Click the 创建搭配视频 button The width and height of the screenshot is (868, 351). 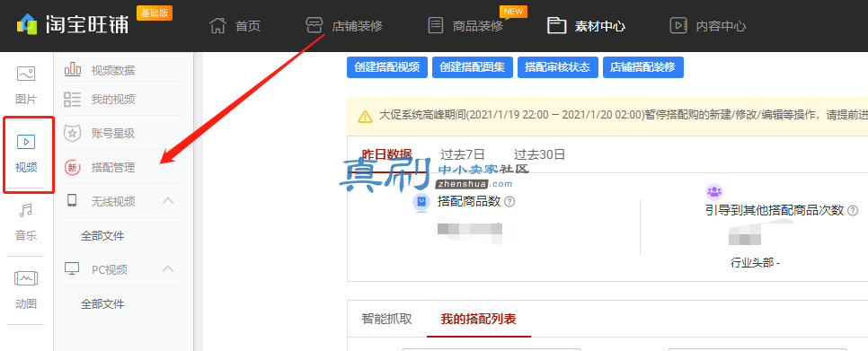(387, 67)
